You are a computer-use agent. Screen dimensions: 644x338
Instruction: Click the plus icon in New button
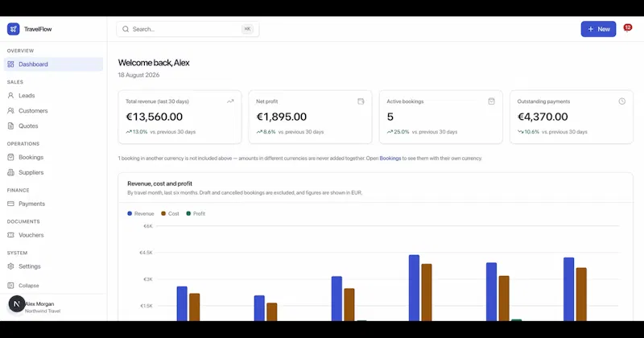(x=591, y=29)
